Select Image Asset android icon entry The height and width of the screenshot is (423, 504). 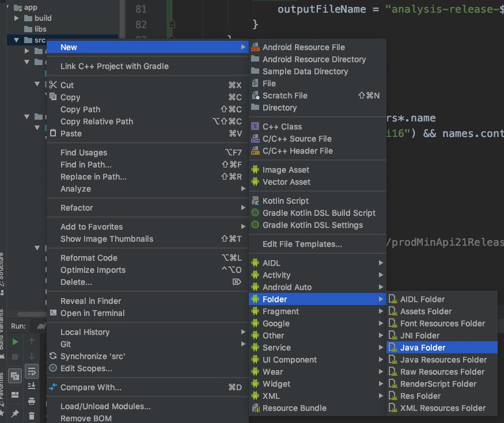(286, 170)
